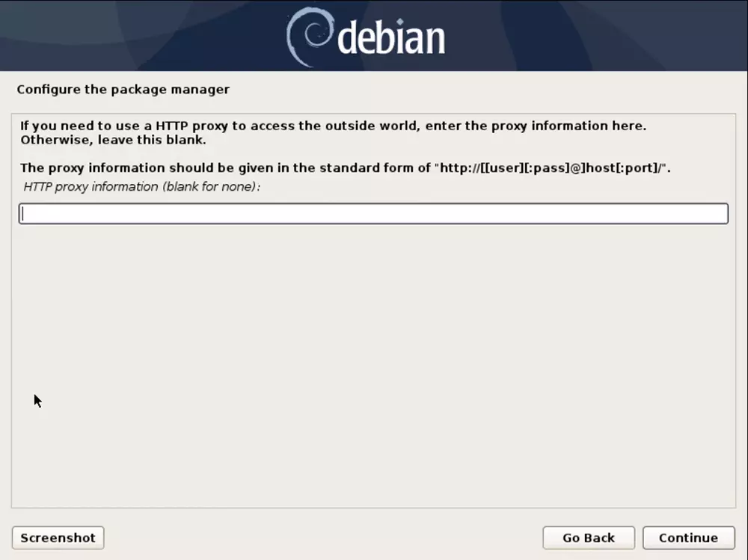The width and height of the screenshot is (748, 560).
Task: Click the white debian wordmark in banner
Action: tap(391, 37)
